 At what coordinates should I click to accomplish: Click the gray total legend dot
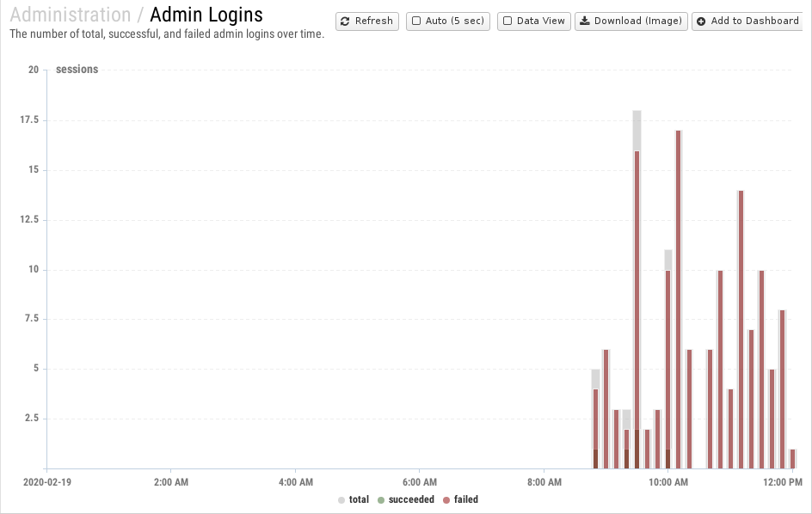coord(341,499)
